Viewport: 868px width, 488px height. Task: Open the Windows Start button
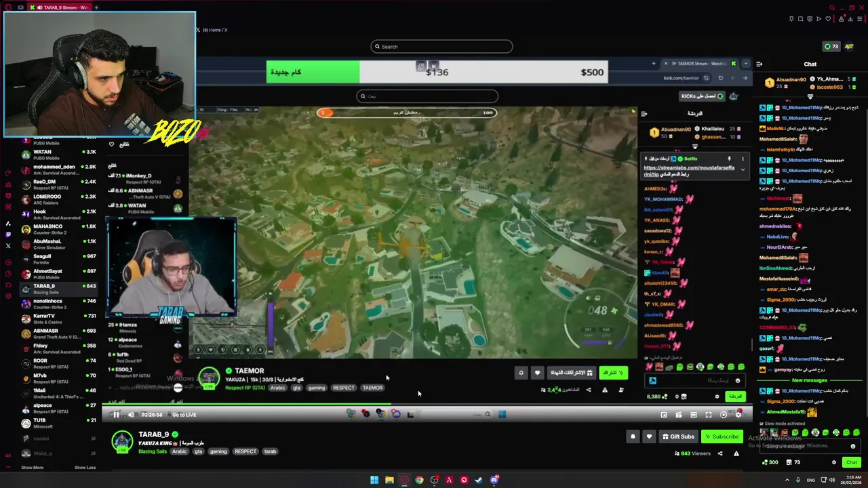click(x=374, y=480)
